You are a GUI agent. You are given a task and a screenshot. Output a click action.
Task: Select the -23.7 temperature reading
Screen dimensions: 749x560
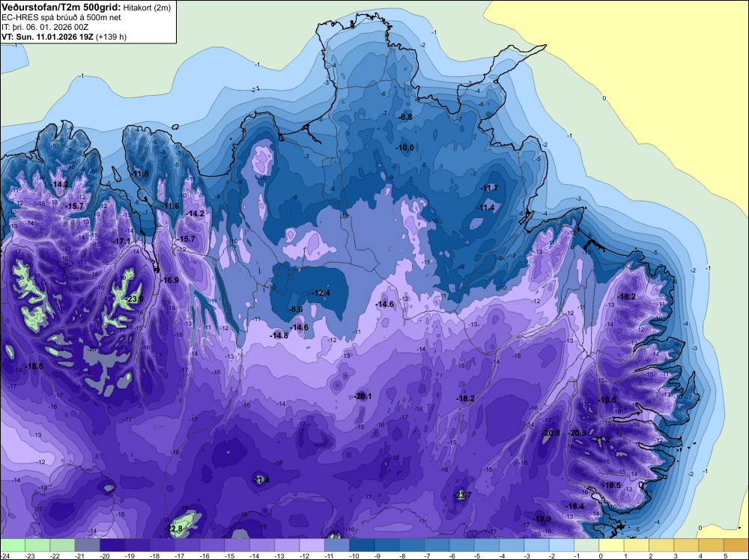point(462,495)
